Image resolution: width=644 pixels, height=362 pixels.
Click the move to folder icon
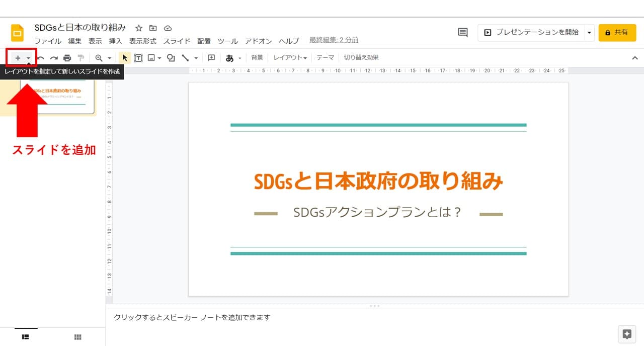(153, 28)
